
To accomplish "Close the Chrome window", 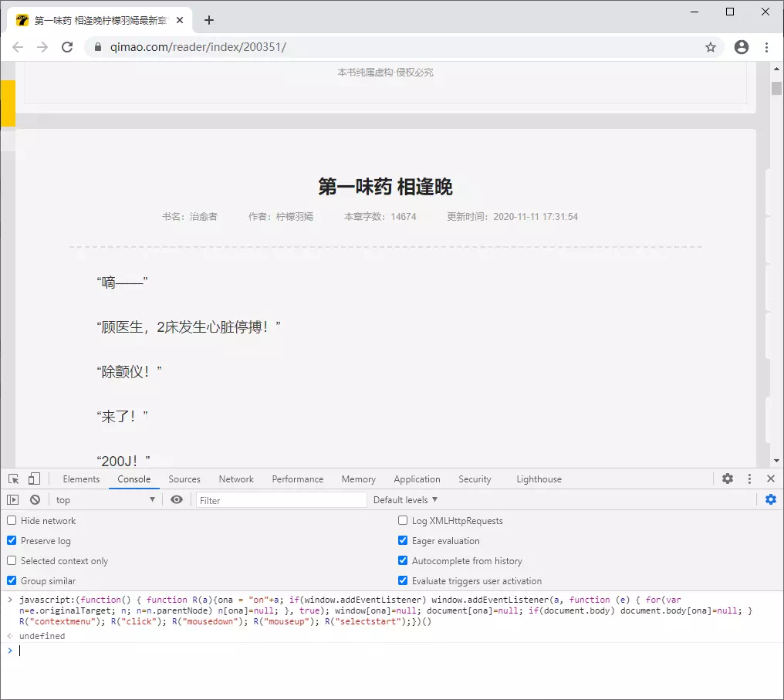I will coord(765,12).
